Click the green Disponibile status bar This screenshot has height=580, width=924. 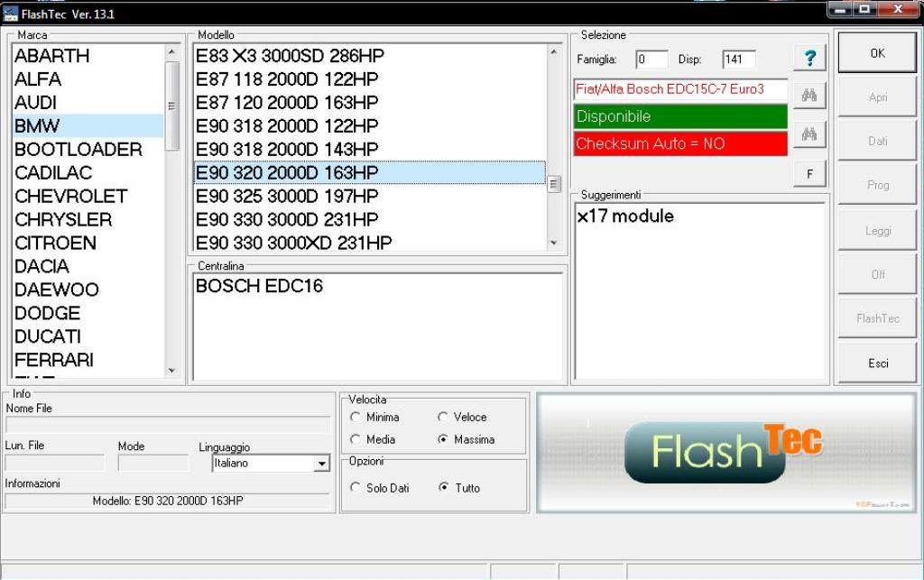pos(680,116)
